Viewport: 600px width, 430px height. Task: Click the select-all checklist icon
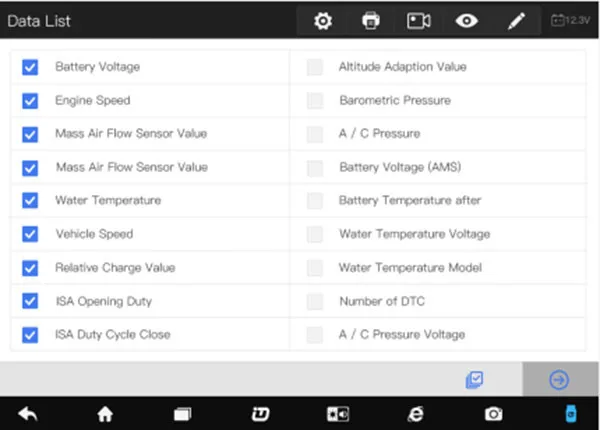click(x=474, y=380)
